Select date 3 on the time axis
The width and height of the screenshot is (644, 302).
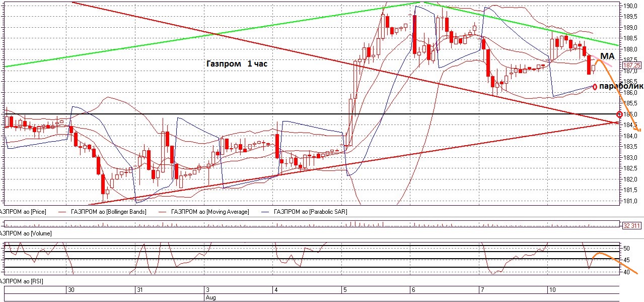[x=207, y=290]
